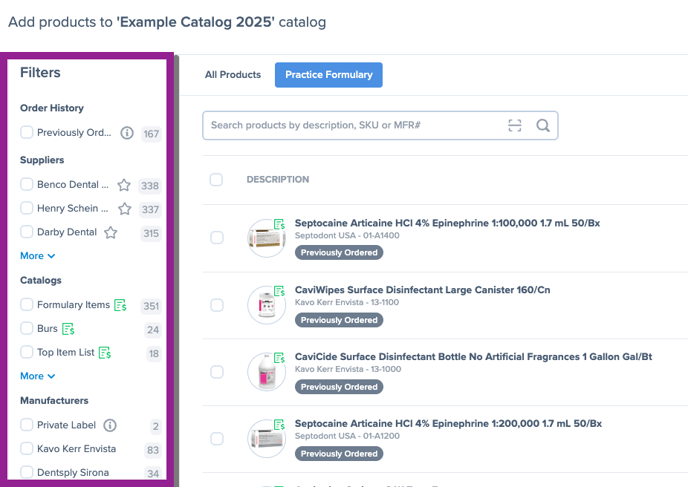The image size is (688, 487).
Task: Click DESCRIPTION column header
Action: point(278,179)
